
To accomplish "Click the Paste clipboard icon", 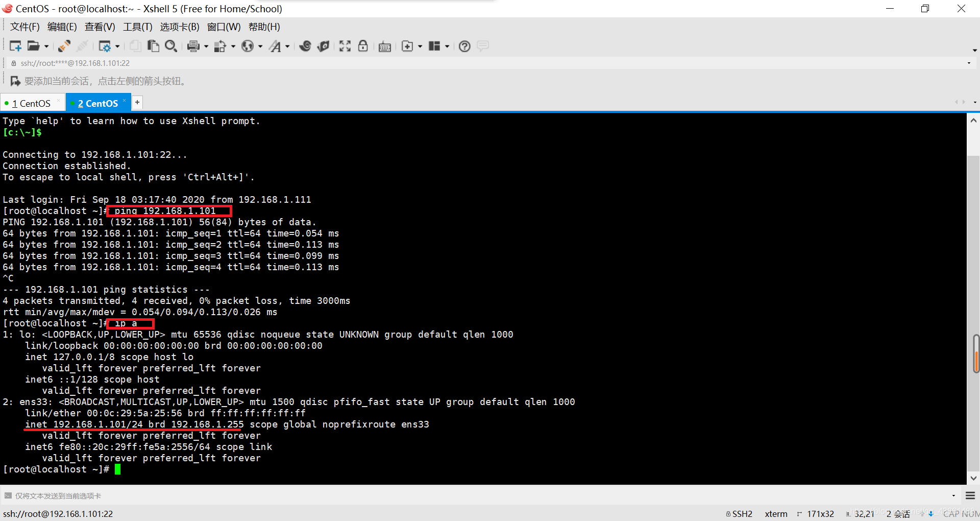I will pyautogui.click(x=153, y=46).
